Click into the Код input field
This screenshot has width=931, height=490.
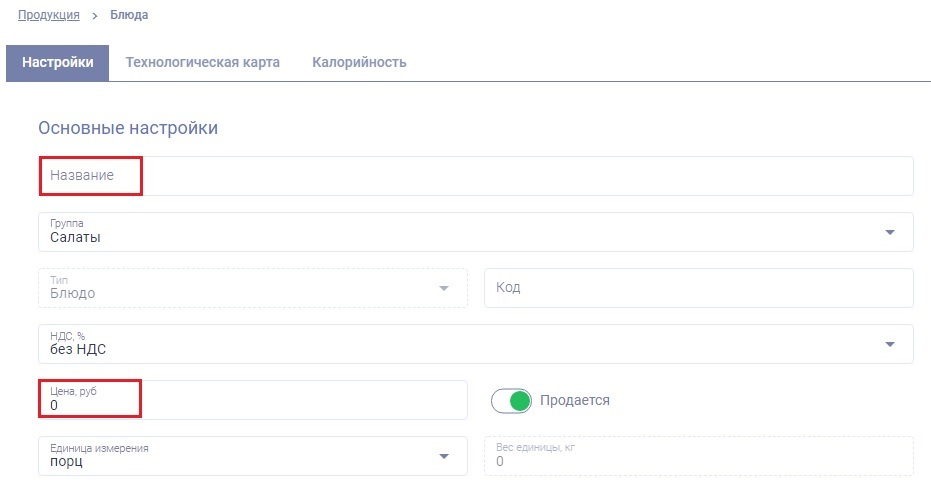click(x=698, y=288)
